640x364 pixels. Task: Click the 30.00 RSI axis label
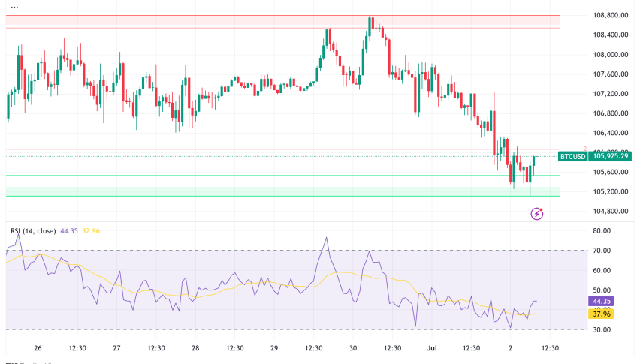[602, 329]
